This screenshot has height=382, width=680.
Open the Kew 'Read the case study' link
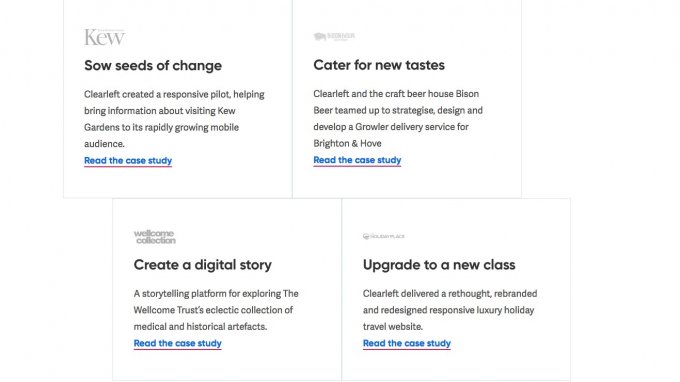(128, 160)
